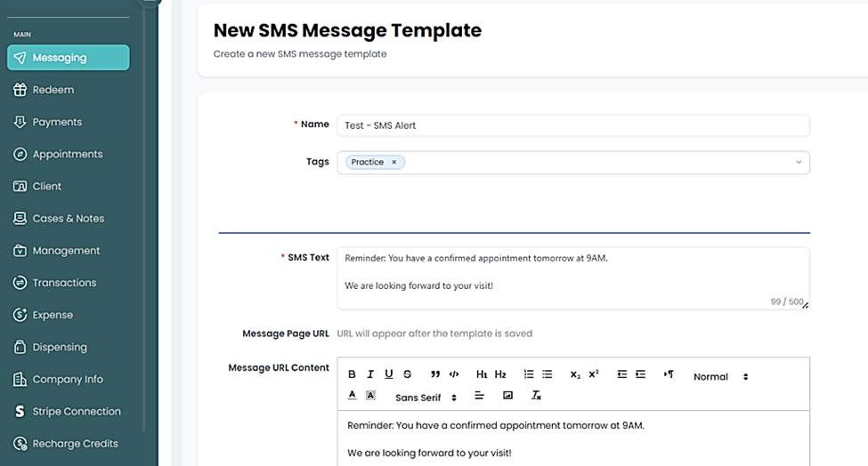Viewport: 868px width, 466px height.
Task: Insert a blockquote using the quote icon
Action: [x=435, y=375]
